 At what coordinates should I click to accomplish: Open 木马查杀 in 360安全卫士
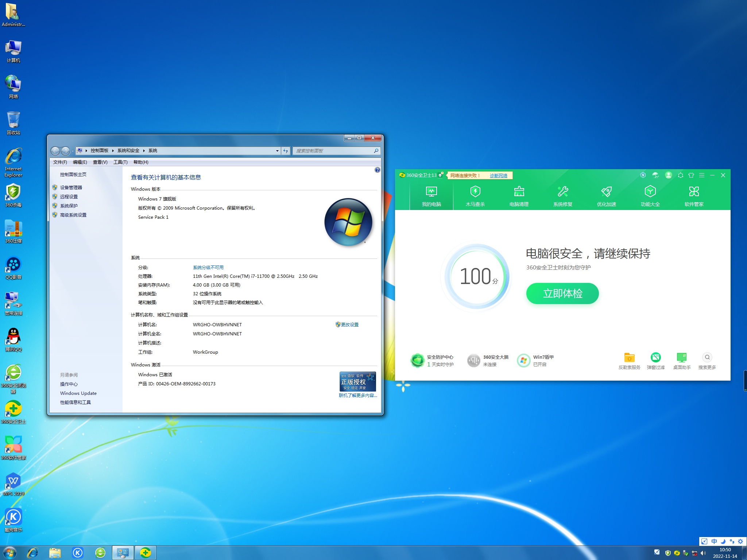(x=475, y=196)
